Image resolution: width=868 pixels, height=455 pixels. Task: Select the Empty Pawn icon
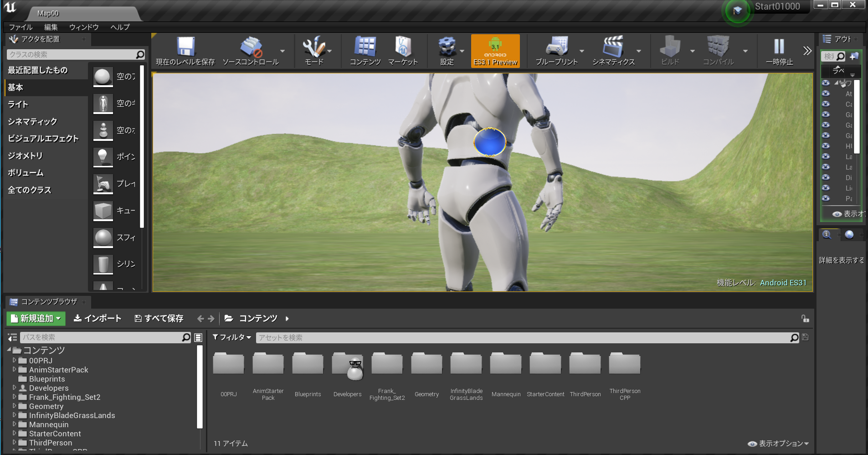(103, 130)
